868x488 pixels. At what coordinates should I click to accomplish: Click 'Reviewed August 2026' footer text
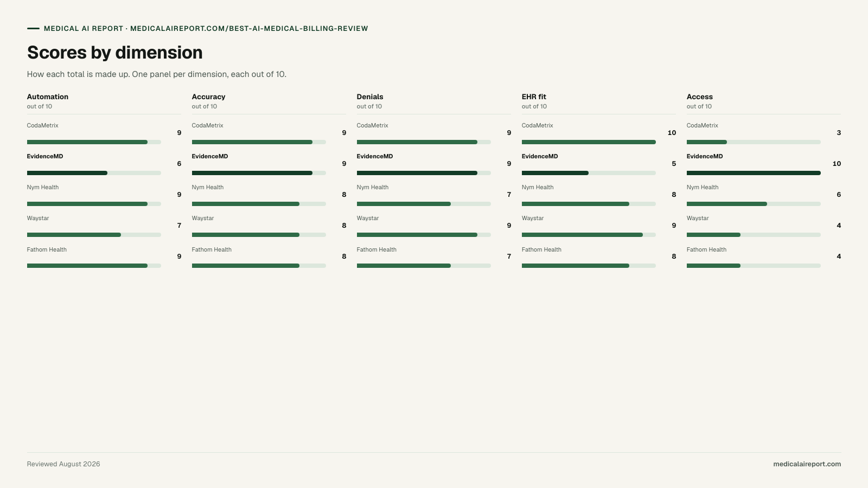point(63,464)
